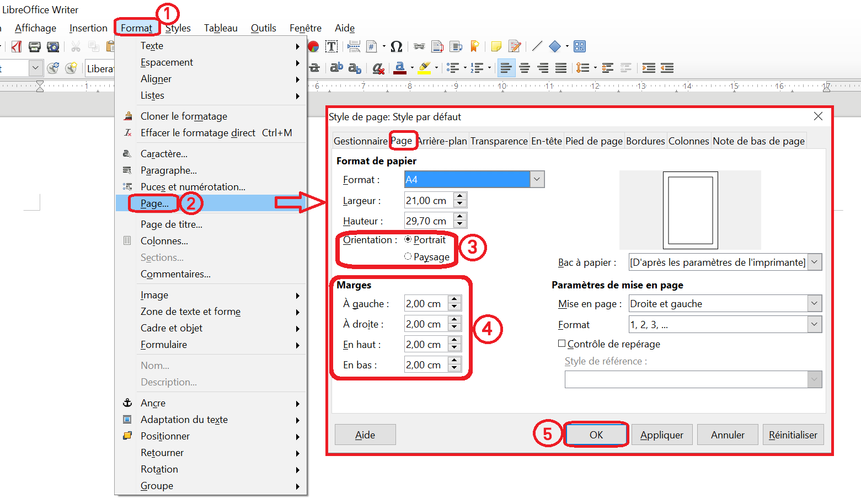Clear direct formatting toolbar icon

coord(378,68)
